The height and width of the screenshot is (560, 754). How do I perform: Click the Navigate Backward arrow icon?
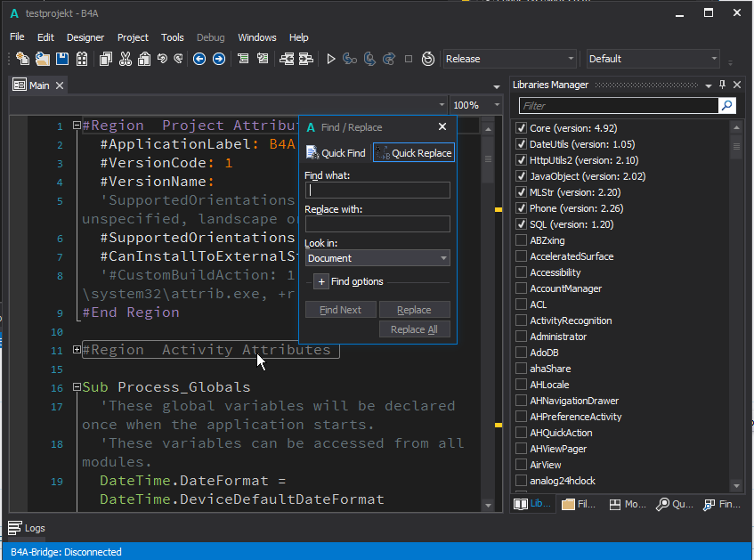click(x=199, y=59)
